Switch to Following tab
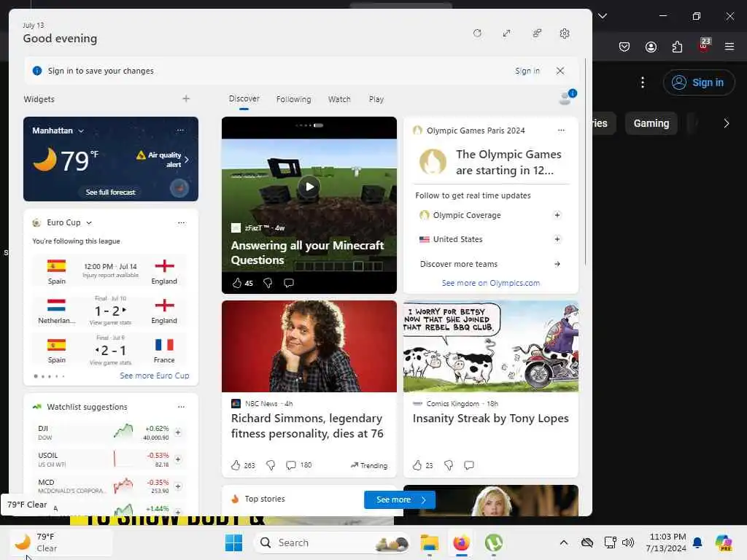The width and height of the screenshot is (747, 560). [x=293, y=99]
